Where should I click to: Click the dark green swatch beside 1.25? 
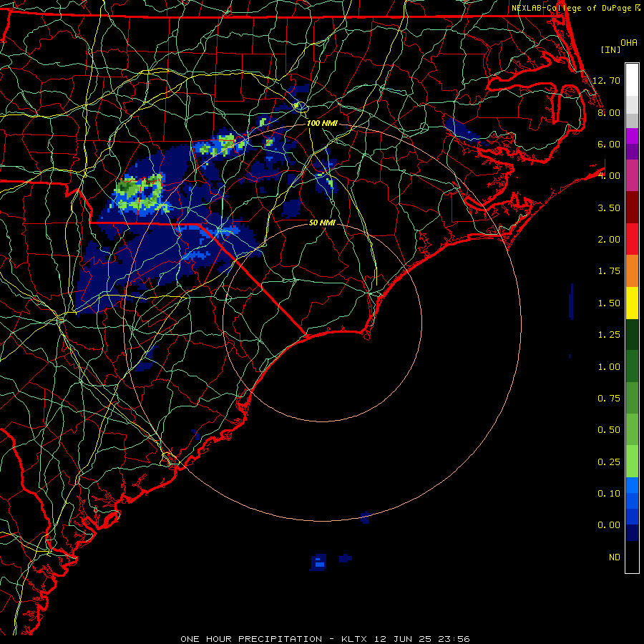[x=632, y=335]
